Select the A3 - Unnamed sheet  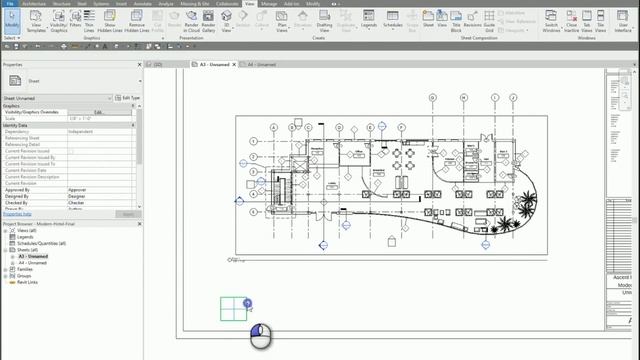click(x=33, y=256)
